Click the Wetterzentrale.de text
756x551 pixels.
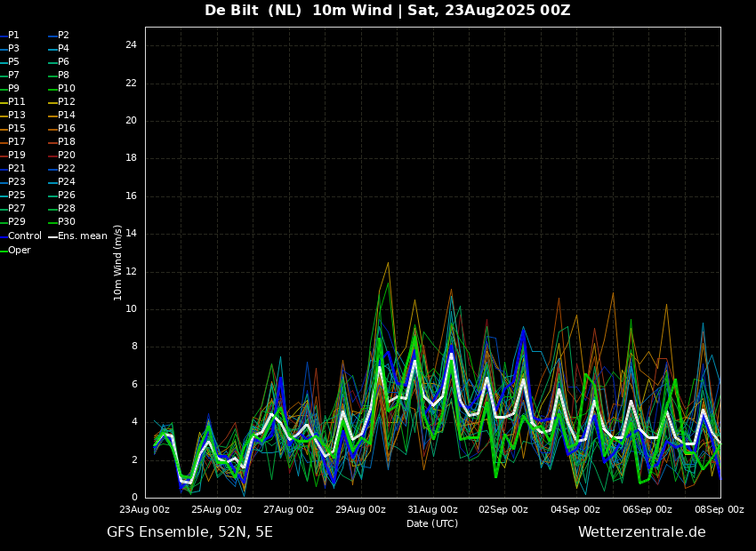click(x=642, y=532)
